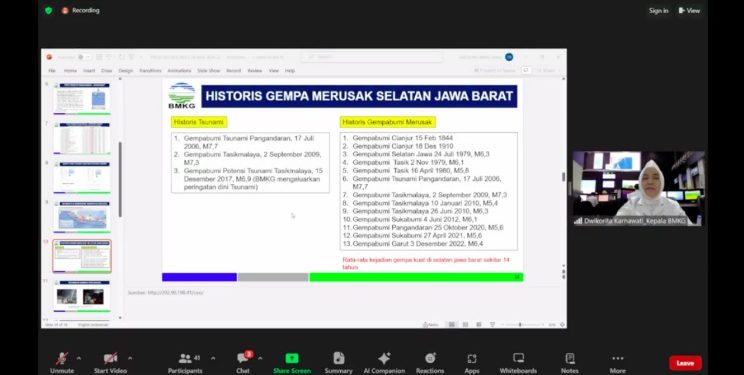
Task: Expand arrow next to Chat
Action: point(260,358)
